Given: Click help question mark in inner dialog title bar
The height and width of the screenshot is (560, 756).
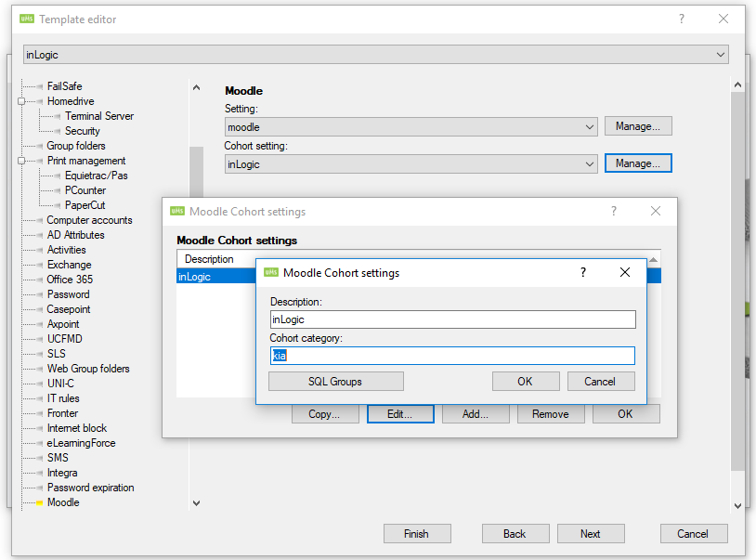Looking at the screenshot, I should 582,272.
